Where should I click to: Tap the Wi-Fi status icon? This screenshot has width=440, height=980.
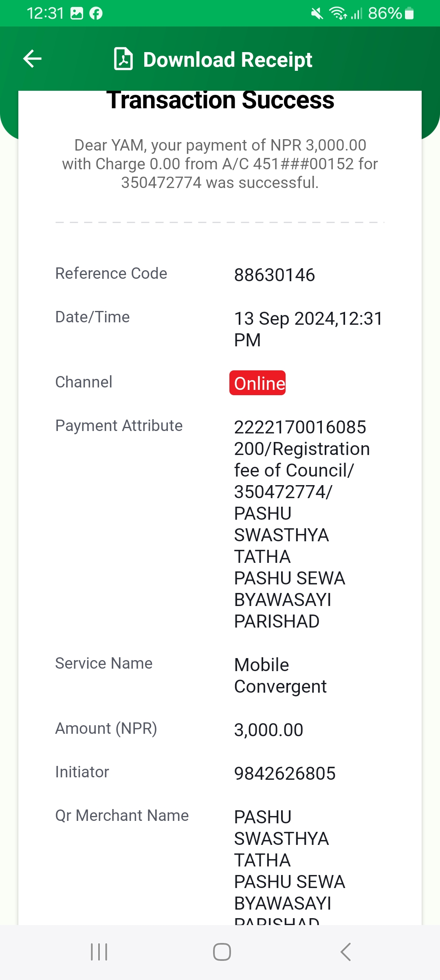click(338, 13)
